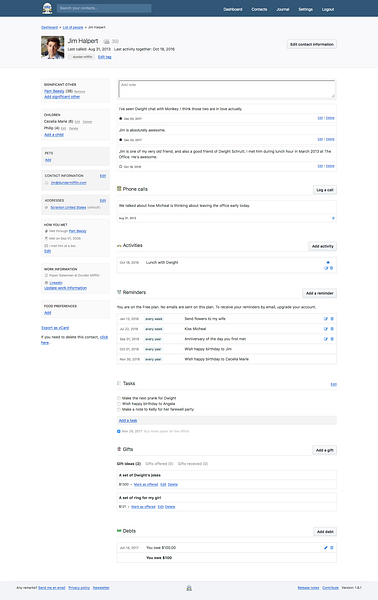Check 'Make the next prank for Dwight' task
The width and height of the screenshot is (378, 600).
tap(119, 398)
